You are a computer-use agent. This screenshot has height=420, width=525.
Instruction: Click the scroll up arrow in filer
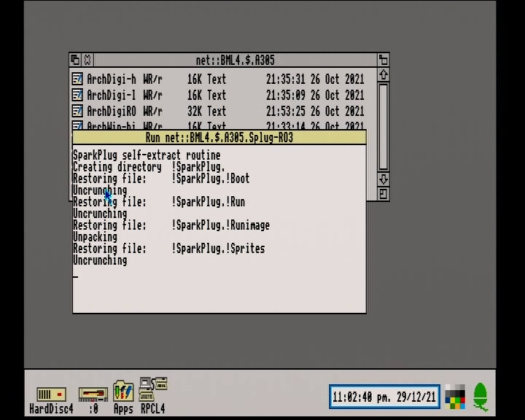[384, 74]
